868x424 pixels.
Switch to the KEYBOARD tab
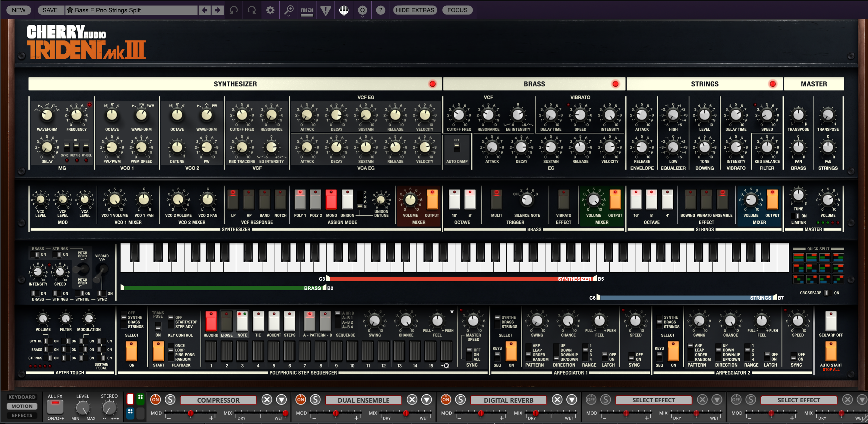[x=22, y=397]
